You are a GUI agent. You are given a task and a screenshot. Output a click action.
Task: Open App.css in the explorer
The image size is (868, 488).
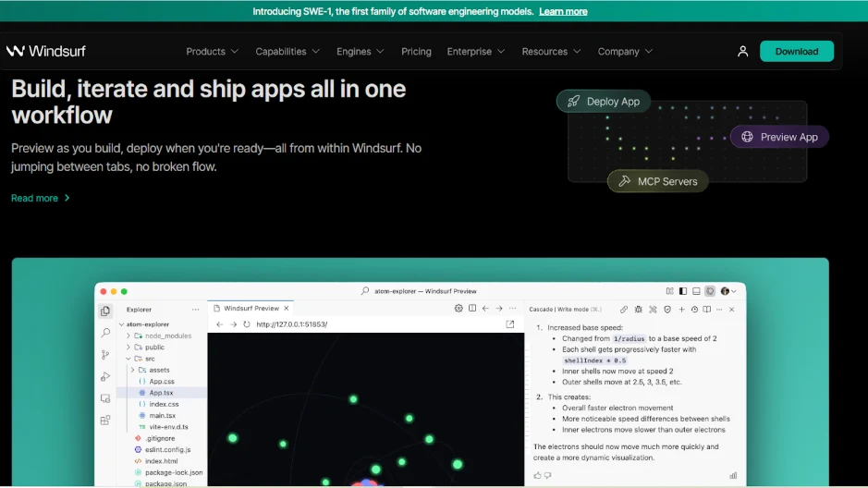162,381
